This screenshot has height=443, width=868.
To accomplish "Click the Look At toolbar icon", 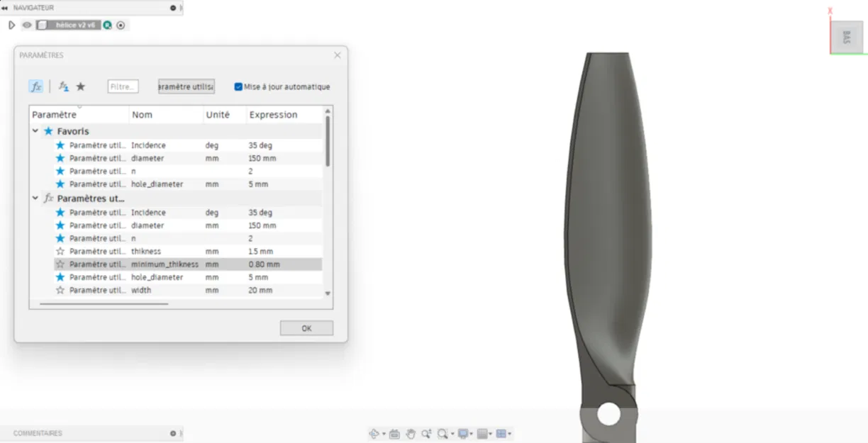I will point(394,433).
